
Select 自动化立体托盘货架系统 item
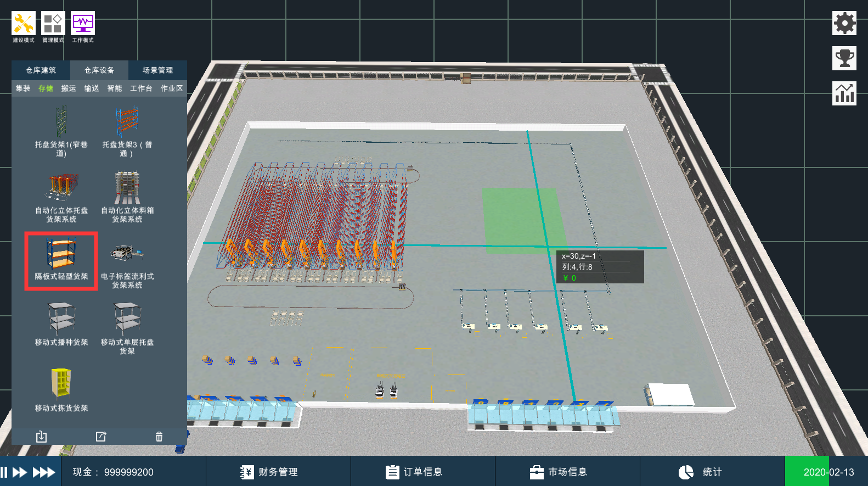tap(61, 197)
